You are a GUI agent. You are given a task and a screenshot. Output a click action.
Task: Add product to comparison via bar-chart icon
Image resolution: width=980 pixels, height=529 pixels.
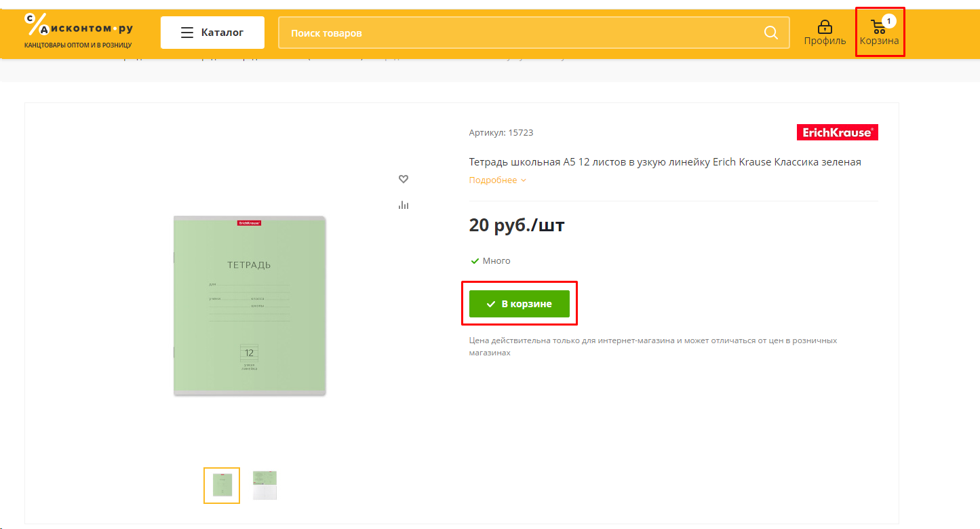tap(404, 205)
